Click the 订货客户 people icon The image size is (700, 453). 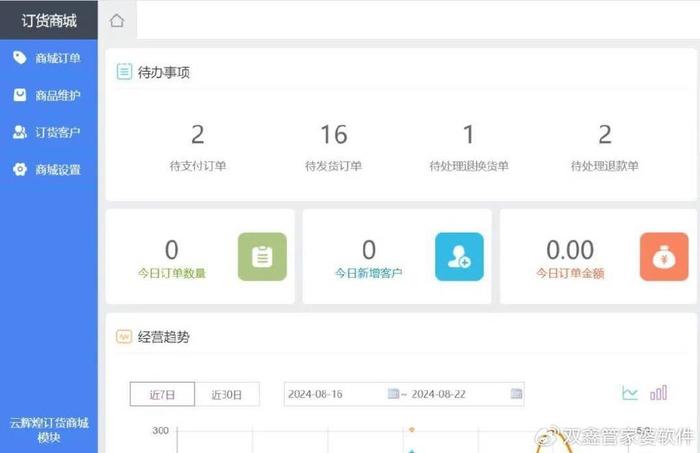[19, 132]
